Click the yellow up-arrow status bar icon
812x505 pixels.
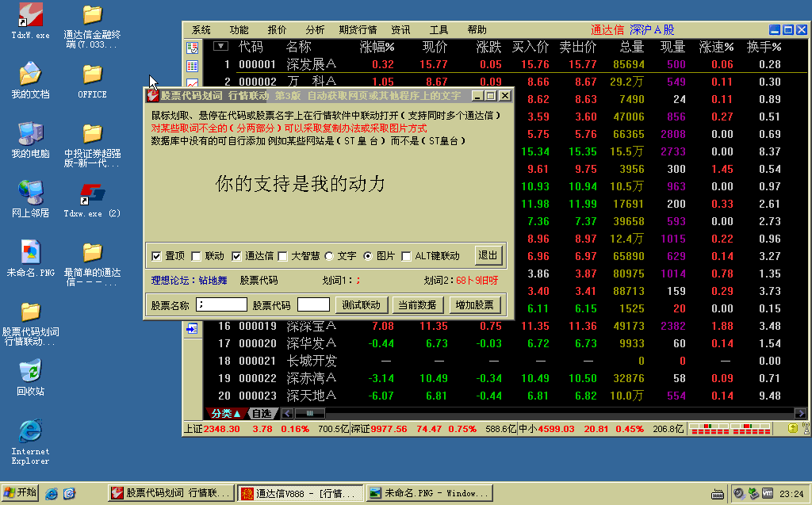click(x=793, y=428)
